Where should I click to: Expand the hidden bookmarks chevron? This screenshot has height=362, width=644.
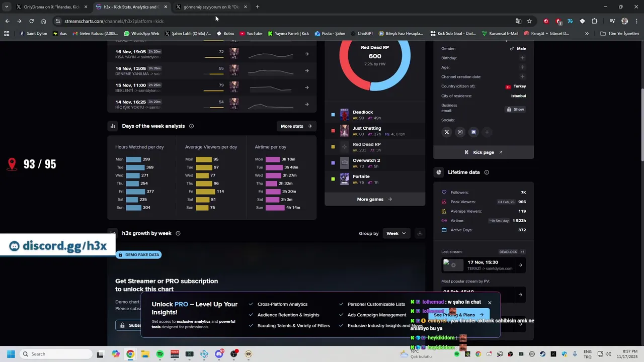click(587, 34)
